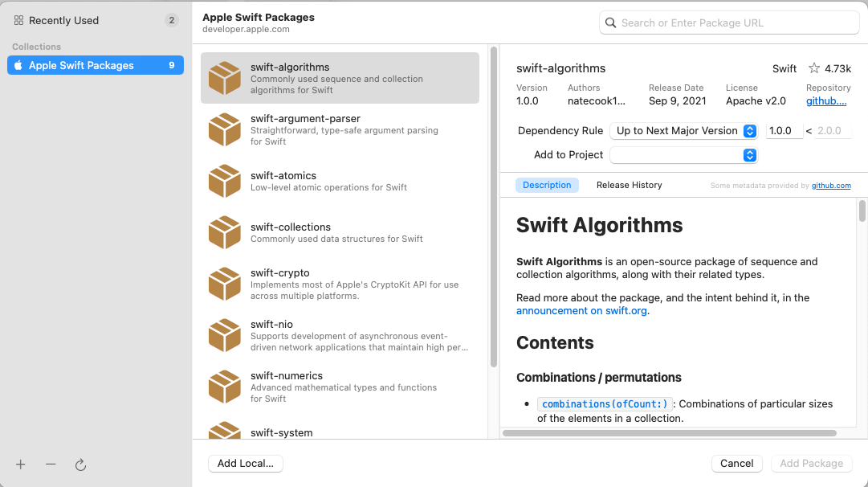Screen dimensions: 868x487
Task: Click the swift-crypto package box icon
Action: click(x=225, y=284)
